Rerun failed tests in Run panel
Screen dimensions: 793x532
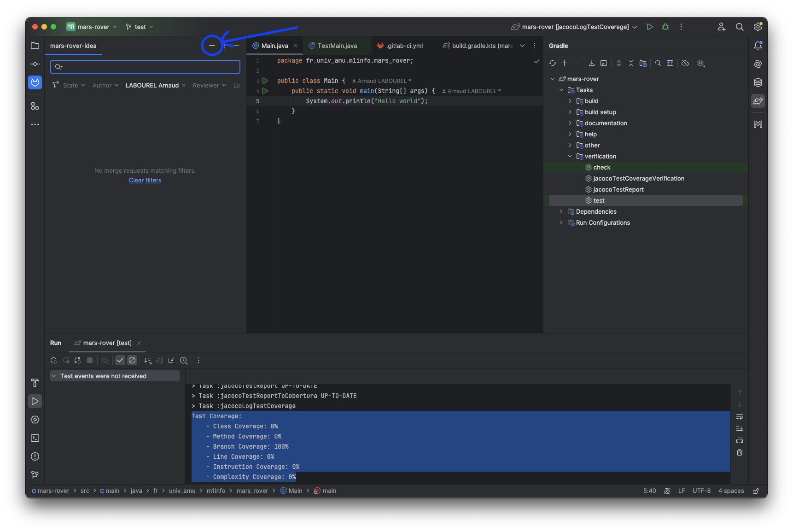point(66,360)
